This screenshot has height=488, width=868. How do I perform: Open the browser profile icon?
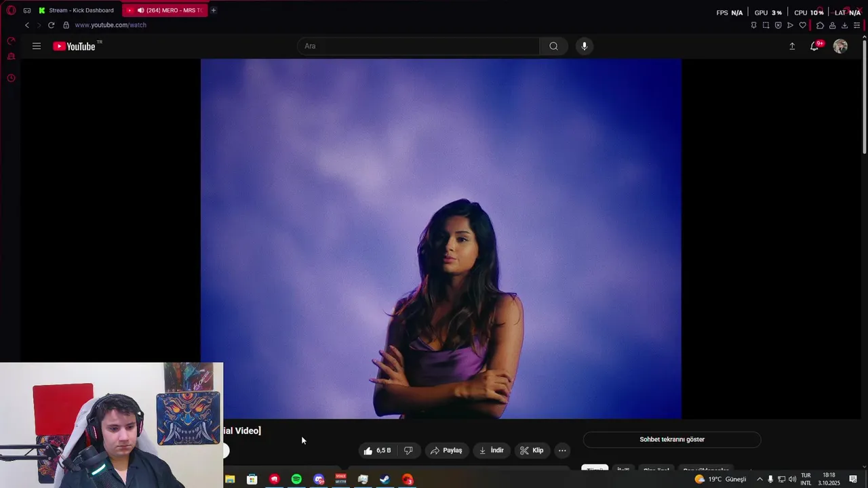[832, 25]
